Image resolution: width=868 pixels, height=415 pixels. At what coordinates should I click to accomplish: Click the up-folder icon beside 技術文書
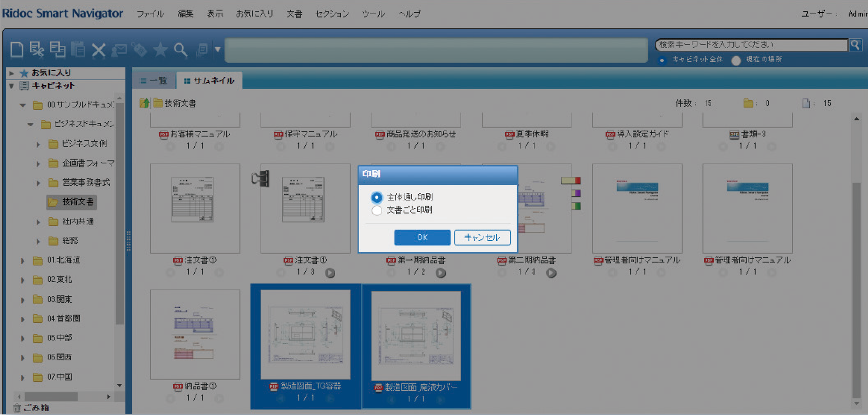click(145, 103)
